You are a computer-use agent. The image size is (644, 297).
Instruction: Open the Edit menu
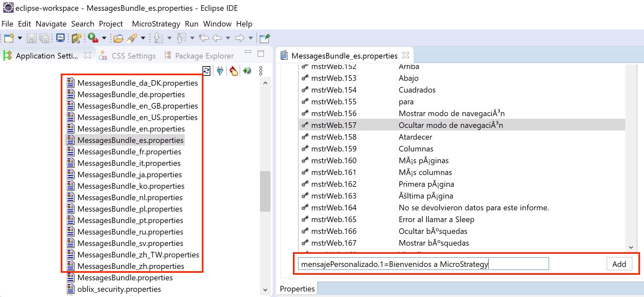[24, 24]
